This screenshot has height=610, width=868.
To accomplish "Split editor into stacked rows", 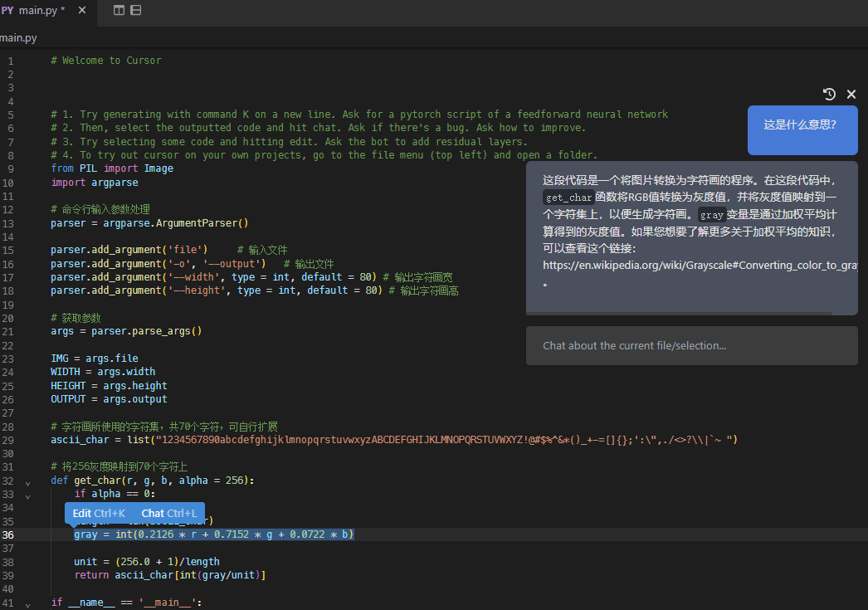I will coord(136,11).
